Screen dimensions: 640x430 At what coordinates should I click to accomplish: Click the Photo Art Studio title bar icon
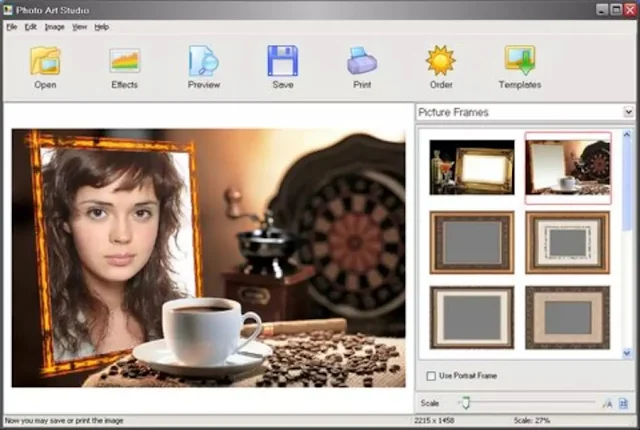pos(8,10)
